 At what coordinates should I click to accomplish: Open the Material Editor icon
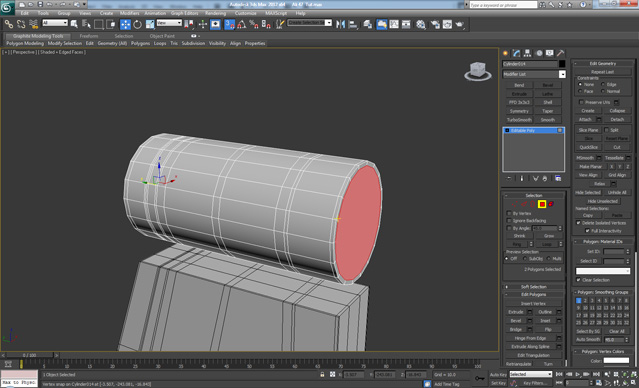(421, 24)
